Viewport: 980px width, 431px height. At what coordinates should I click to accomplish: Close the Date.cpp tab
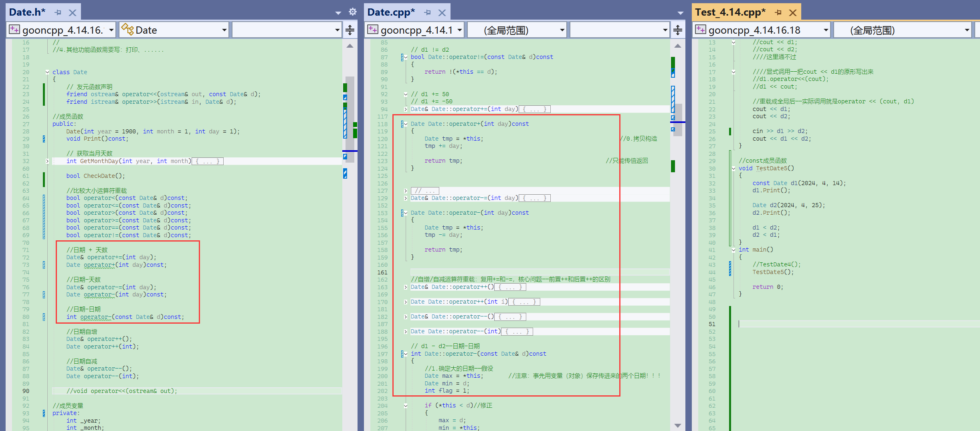pos(442,12)
